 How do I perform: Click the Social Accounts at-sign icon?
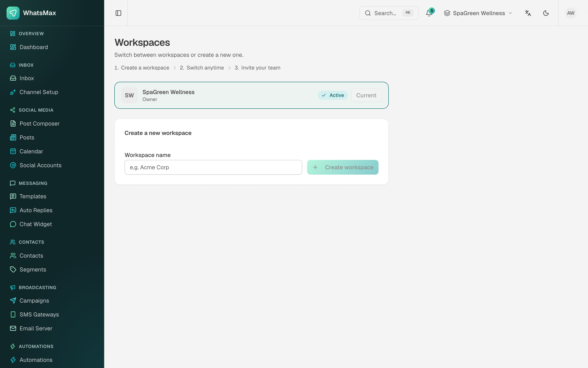[13, 165]
